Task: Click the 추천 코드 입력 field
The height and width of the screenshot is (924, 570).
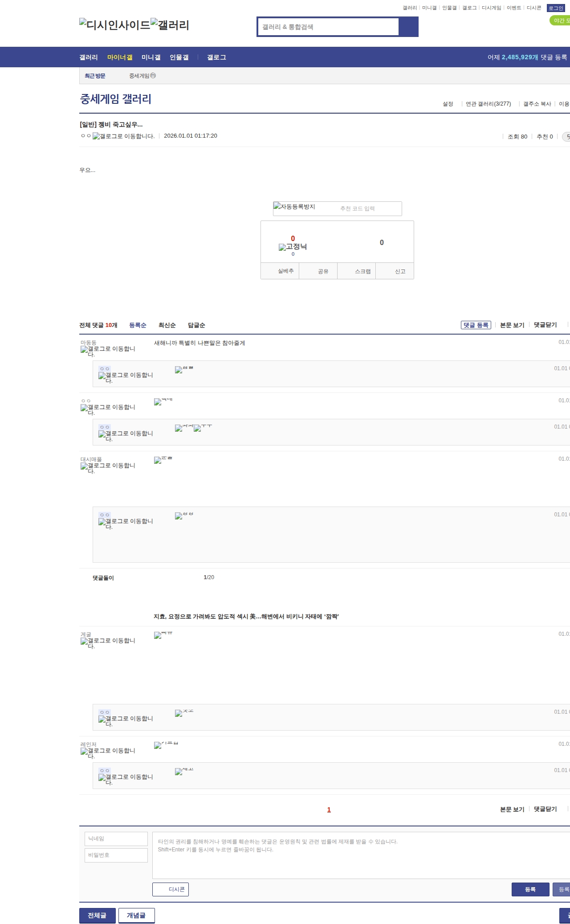Action: pos(369,209)
